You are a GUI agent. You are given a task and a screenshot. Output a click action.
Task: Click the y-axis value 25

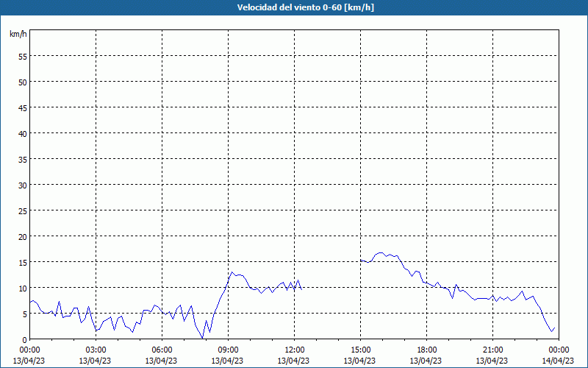tap(23, 211)
